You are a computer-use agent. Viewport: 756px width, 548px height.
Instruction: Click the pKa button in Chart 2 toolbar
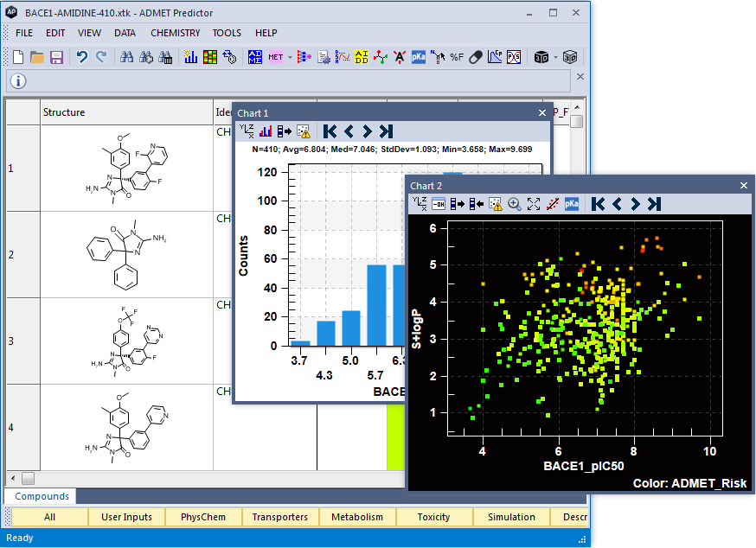[x=572, y=204]
